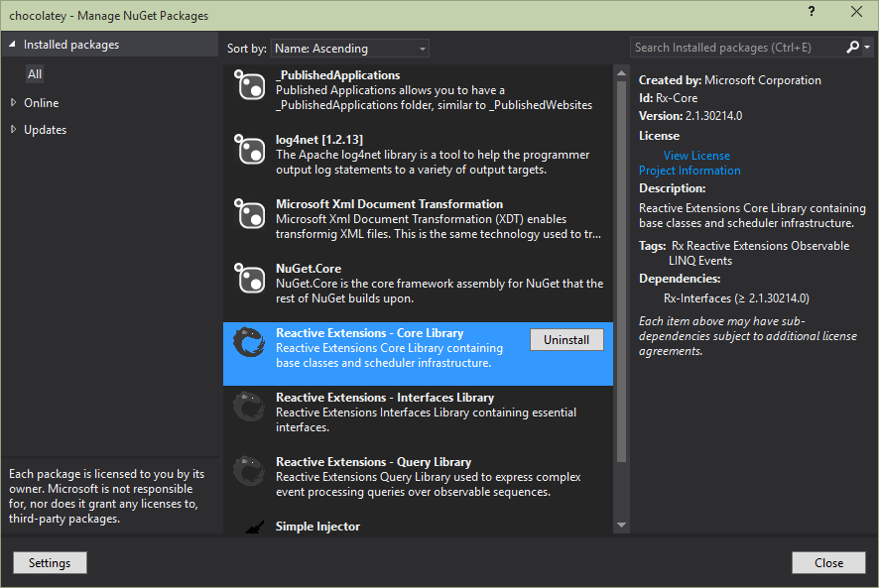Click the Close button at bottom
This screenshot has height=588, width=879.
tap(828, 563)
